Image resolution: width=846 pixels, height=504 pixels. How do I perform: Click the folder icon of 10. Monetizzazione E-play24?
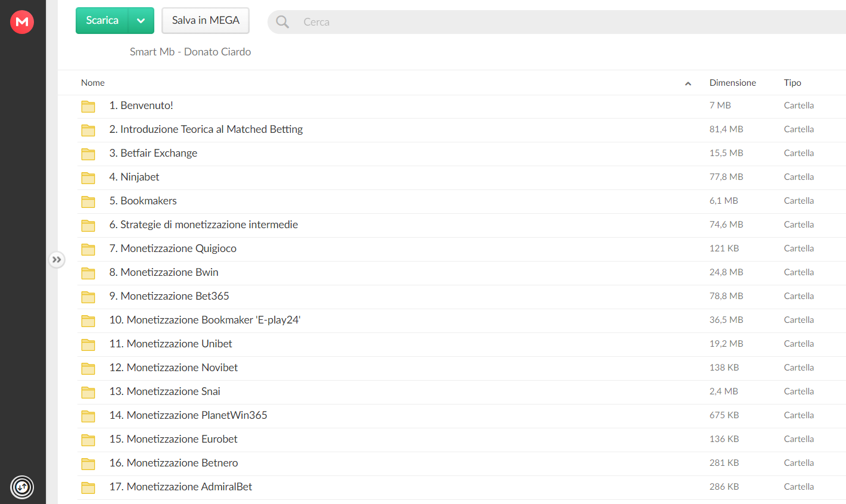point(88,321)
